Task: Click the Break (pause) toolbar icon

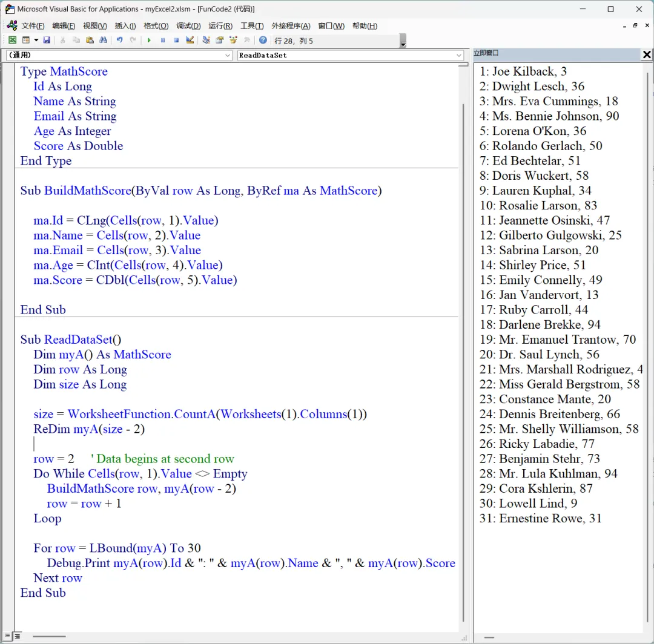Action: tap(163, 40)
